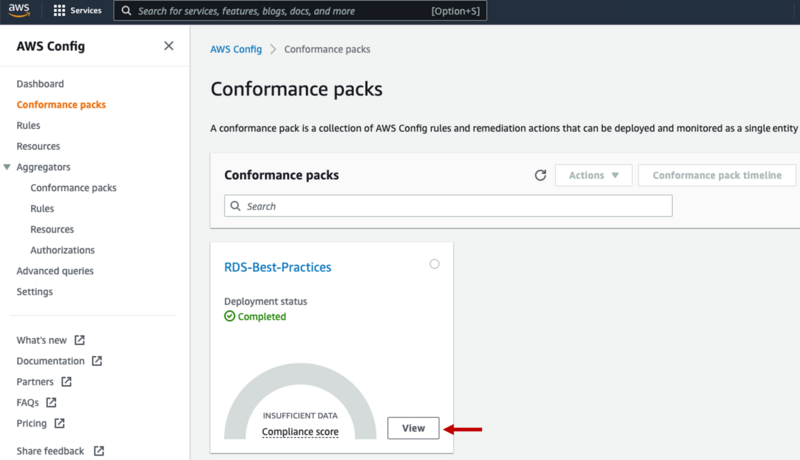Image resolution: width=800 pixels, height=460 pixels.
Task: Click the View button on RDS-Best-Practices card
Action: (413, 428)
